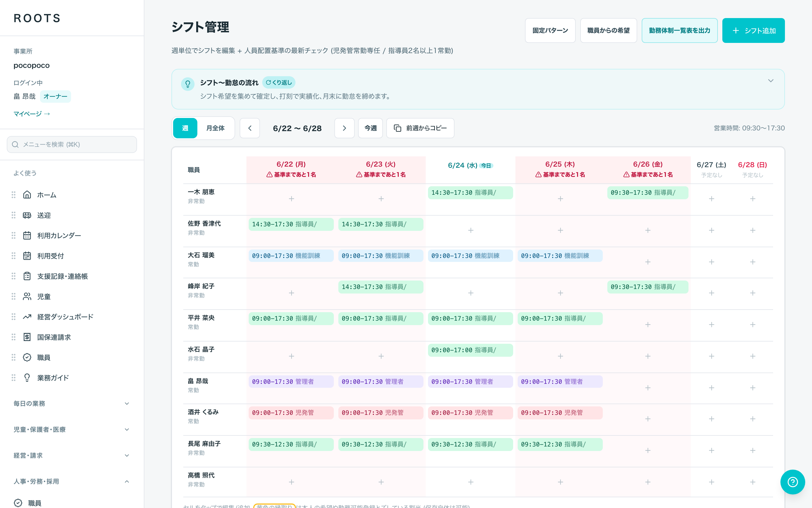Click the help question mark button
The image size is (812, 508).
[793, 482]
